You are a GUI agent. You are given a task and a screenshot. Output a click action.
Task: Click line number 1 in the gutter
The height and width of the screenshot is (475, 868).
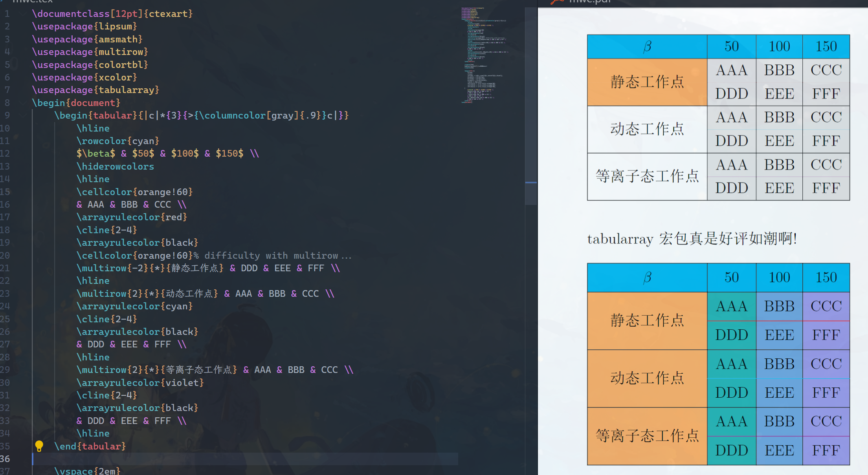[7, 14]
